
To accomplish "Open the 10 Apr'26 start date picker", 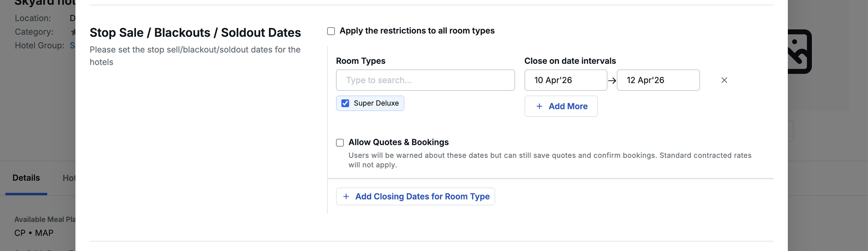I will click(x=565, y=80).
